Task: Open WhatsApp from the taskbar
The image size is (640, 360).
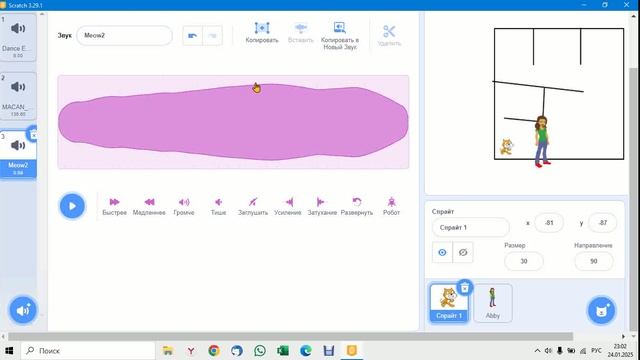Action: 260,351
